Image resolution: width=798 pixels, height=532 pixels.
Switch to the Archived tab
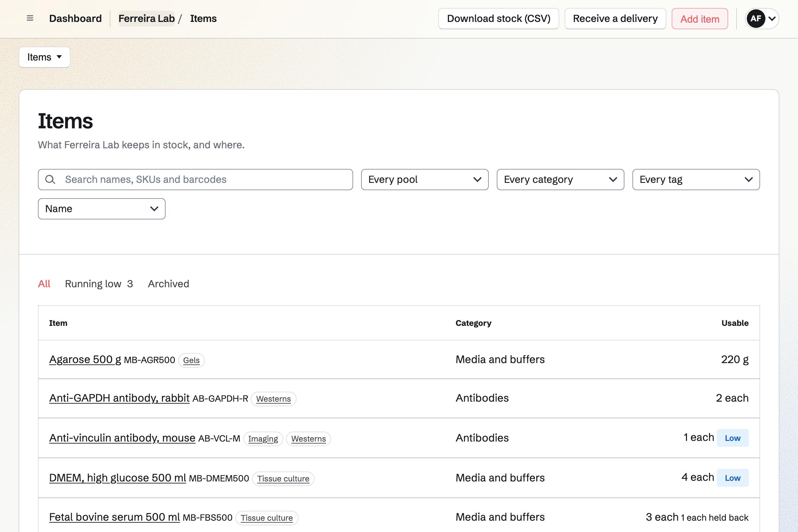pyautogui.click(x=168, y=284)
